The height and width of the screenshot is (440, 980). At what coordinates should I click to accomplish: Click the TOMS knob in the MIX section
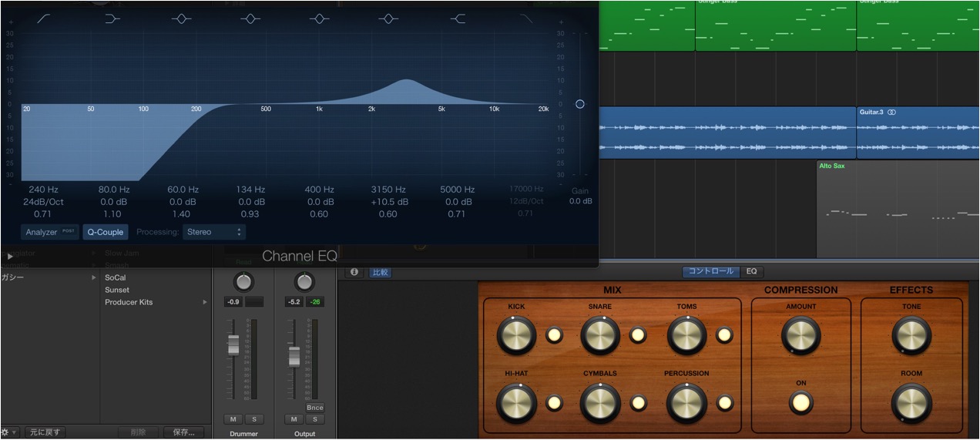pyautogui.click(x=687, y=335)
